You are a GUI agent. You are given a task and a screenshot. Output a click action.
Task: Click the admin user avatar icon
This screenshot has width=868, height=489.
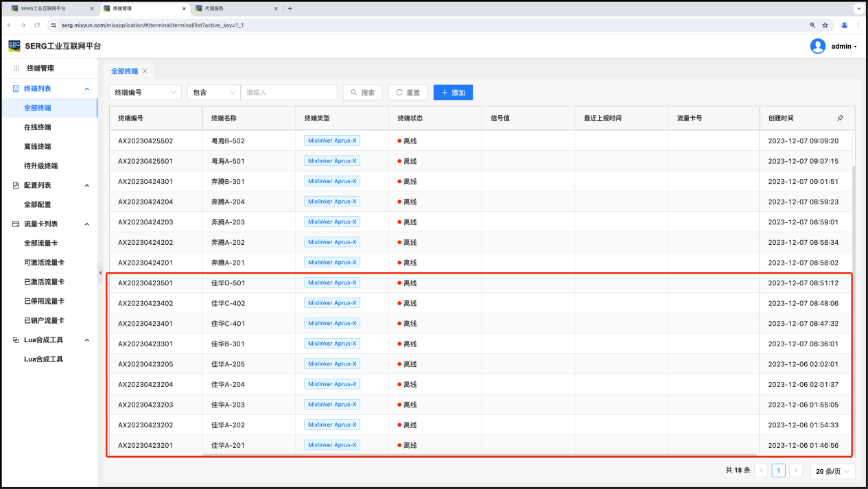[817, 46]
